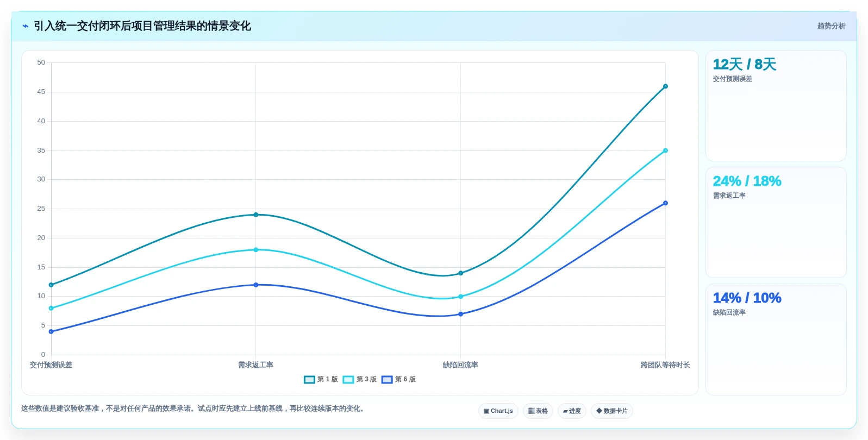
Task: Click the 第 1 版 point at 跨团队等待时长
Action: click(665, 86)
